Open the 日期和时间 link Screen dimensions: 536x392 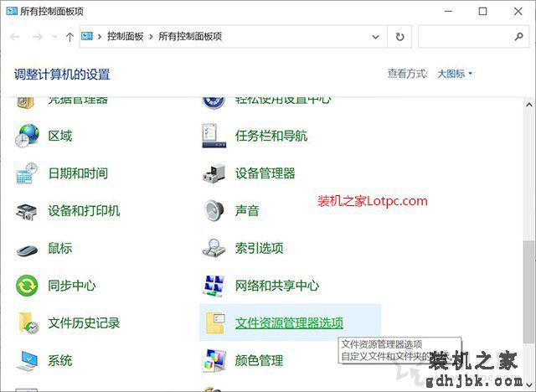tap(78, 173)
